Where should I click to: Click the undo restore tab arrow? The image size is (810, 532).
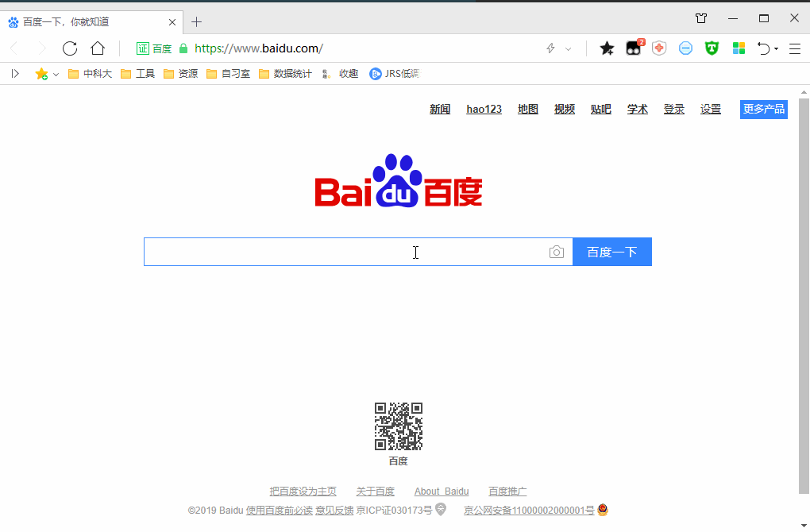[763, 48]
